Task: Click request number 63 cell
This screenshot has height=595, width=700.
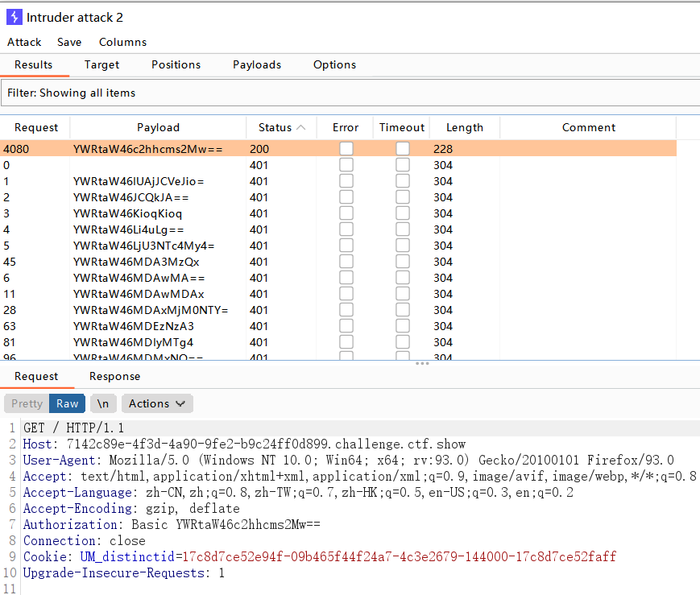Action: pos(10,326)
